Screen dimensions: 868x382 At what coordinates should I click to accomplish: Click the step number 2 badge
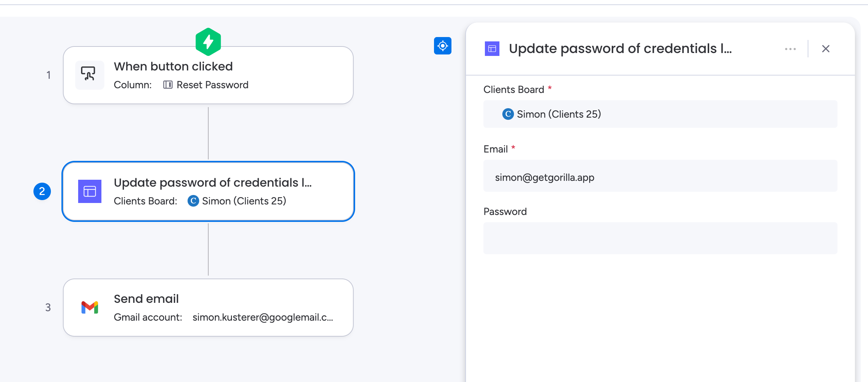click(x=42, y=191)
